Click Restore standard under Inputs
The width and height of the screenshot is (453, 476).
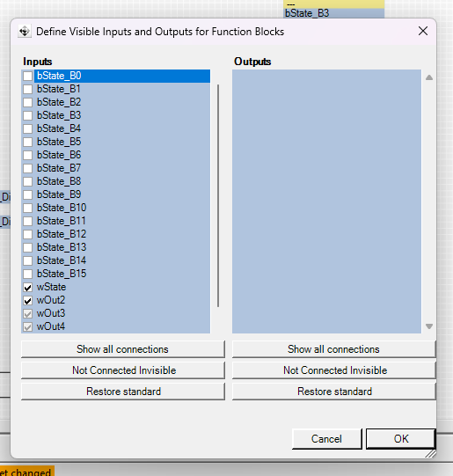pyautogui.click(x=123, y=392)
